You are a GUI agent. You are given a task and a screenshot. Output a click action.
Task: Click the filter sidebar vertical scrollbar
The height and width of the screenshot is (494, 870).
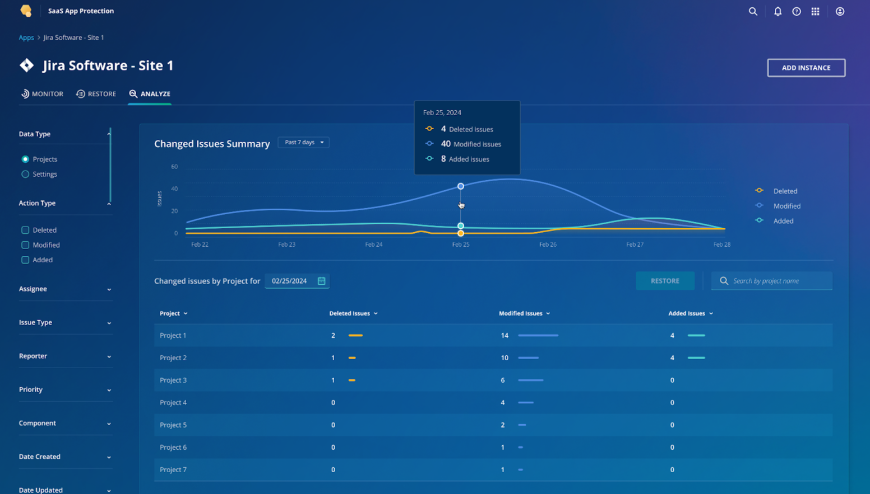click(110, 165)
